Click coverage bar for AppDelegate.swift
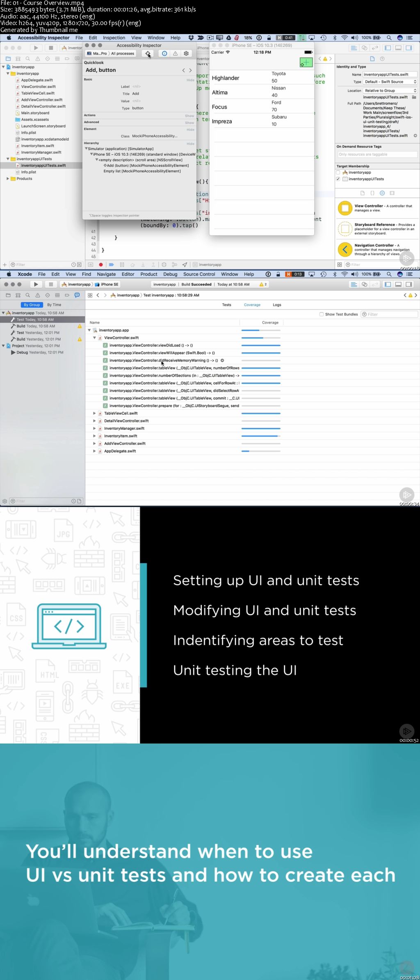Viewport: 420px width, 980px height. click(261, 451)
